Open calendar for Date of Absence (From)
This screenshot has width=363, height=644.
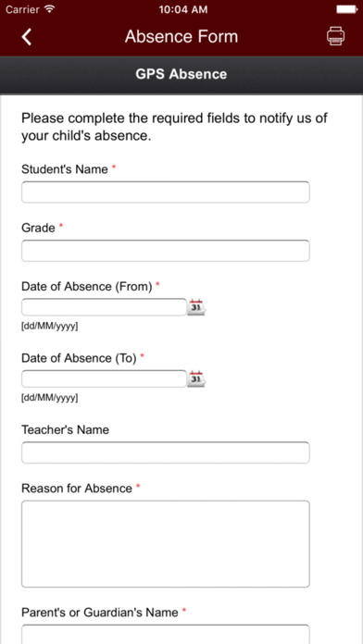coord(196,307)
